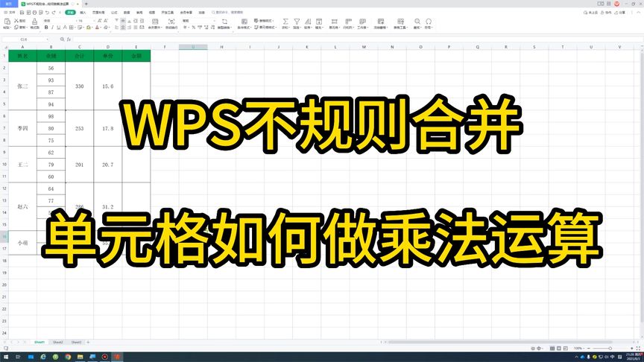Expand the Name Box cell reference dropdown

click(49, 39)
